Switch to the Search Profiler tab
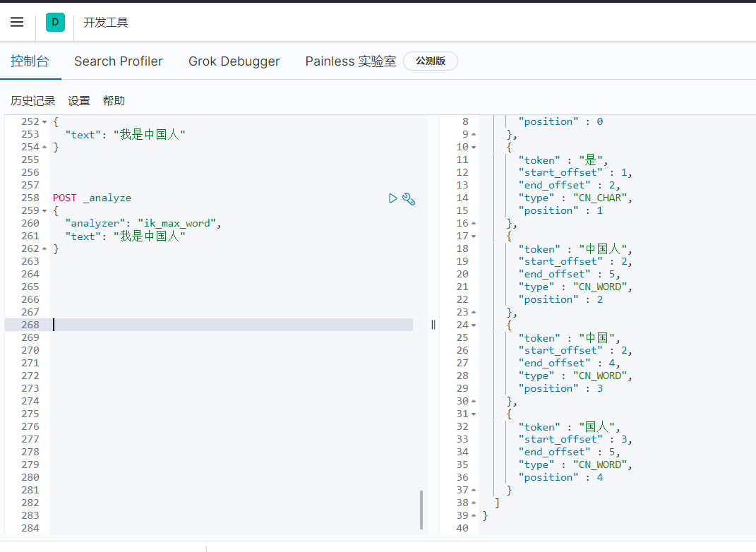 pos(119,61)
